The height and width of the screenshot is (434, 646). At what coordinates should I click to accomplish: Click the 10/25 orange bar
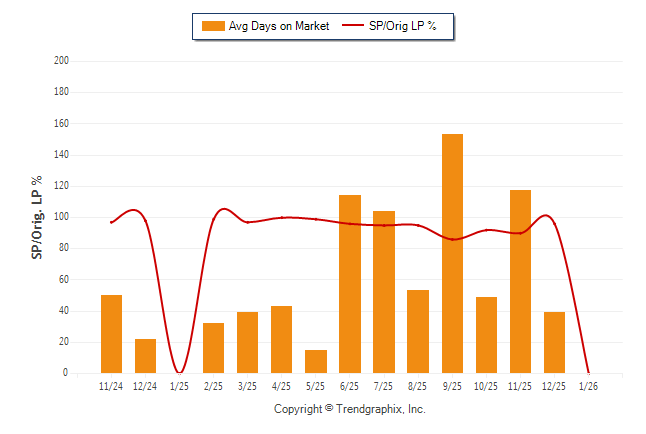[486, 335]
